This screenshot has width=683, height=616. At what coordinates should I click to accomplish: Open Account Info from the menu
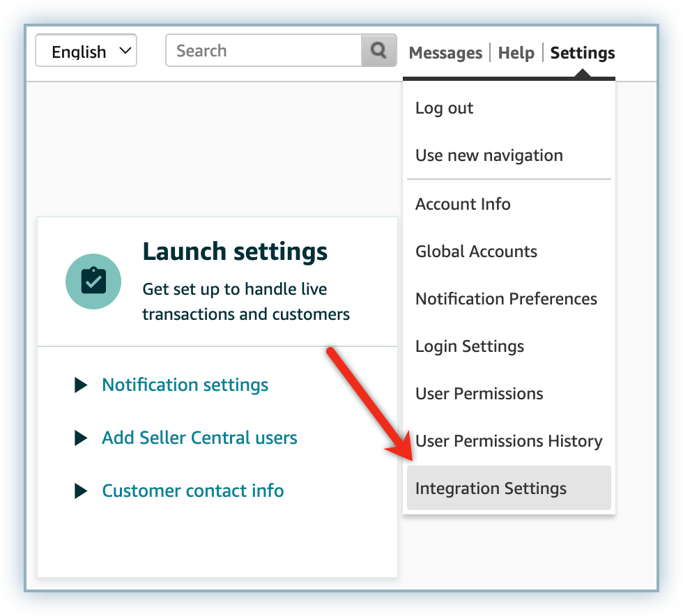[463, 204]
